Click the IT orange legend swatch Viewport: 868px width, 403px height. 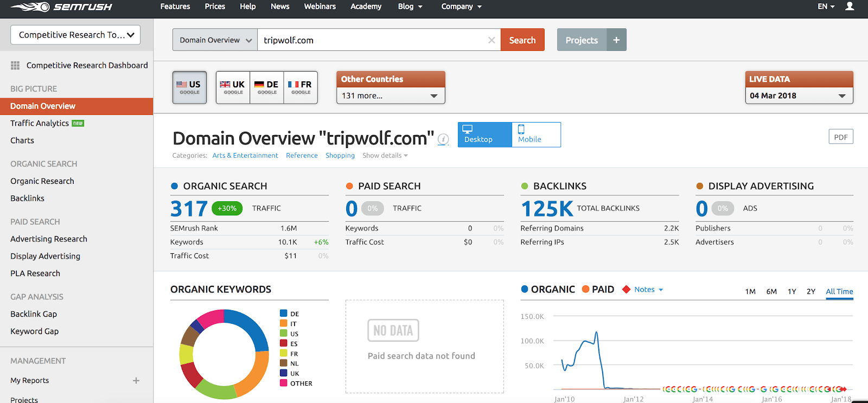pos(283,323)
